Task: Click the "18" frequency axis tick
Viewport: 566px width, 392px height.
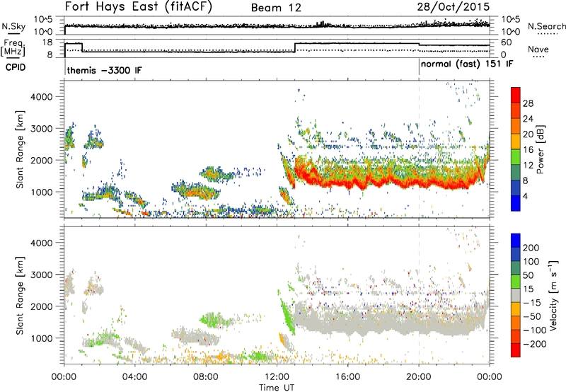Action: point(47,42)
